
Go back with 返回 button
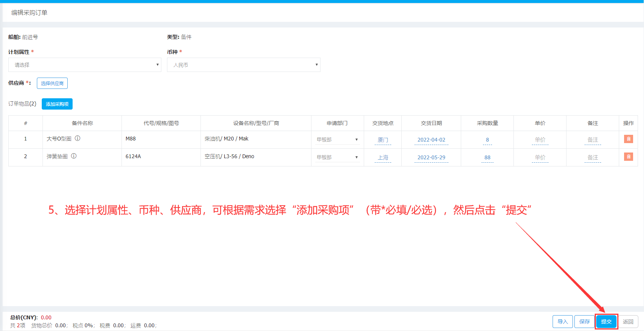[x=628, y=322]
